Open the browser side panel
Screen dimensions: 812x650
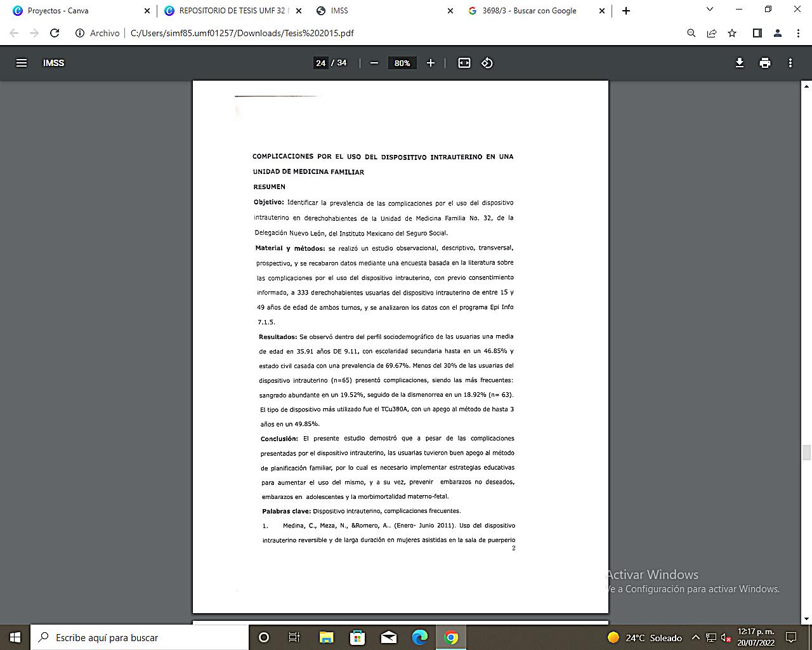click(757, 33)
